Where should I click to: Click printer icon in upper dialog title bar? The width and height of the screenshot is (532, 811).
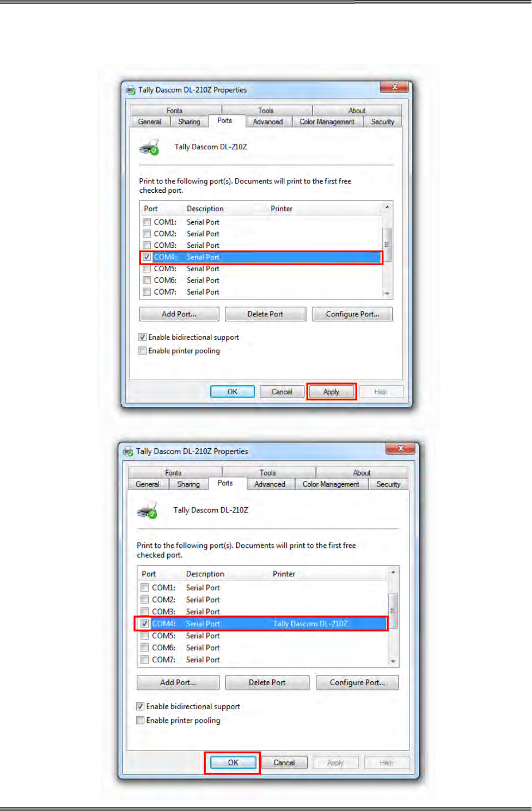131,90
